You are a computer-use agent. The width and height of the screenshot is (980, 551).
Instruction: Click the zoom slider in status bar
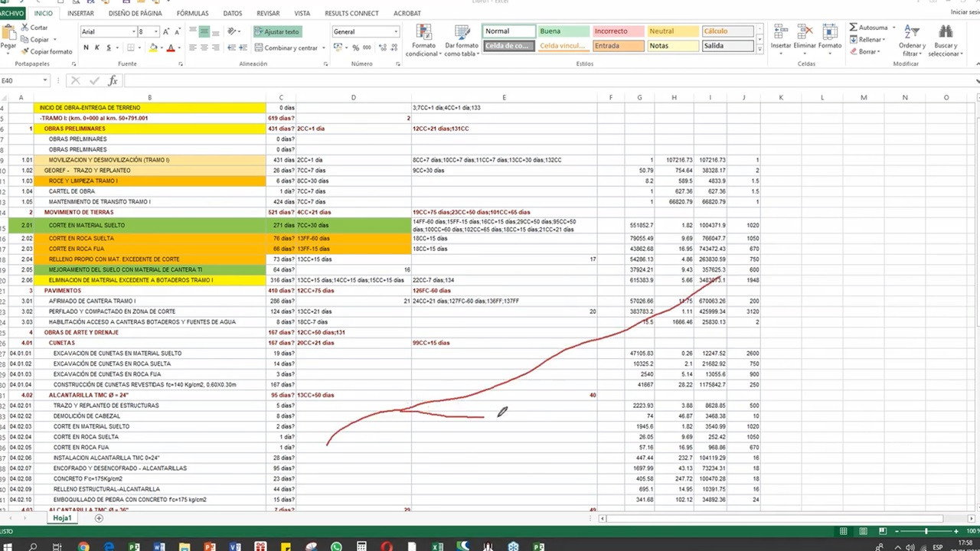click(x=926, y=531)
